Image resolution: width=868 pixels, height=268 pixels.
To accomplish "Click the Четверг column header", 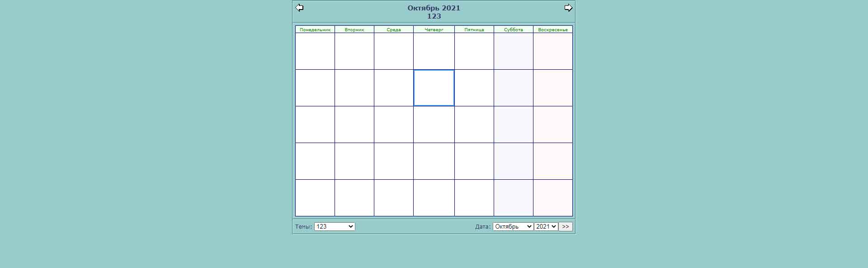I will click(434, 29).
